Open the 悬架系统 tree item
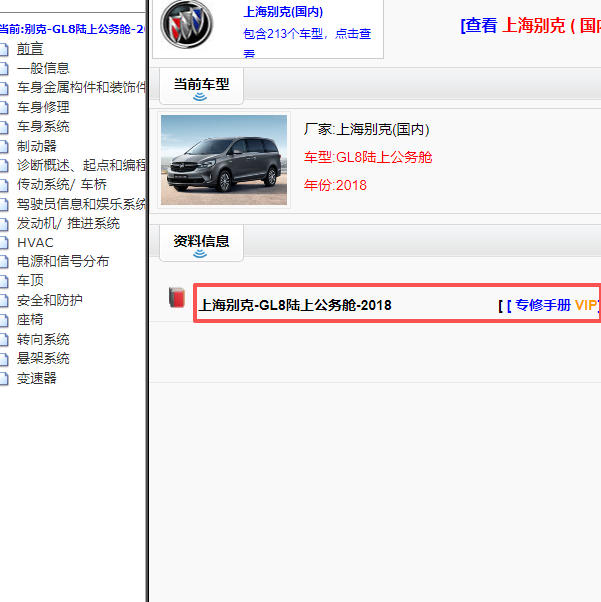The height and width of the screenshot is (602, 601). pyautogui.click(x=43, y=358)
